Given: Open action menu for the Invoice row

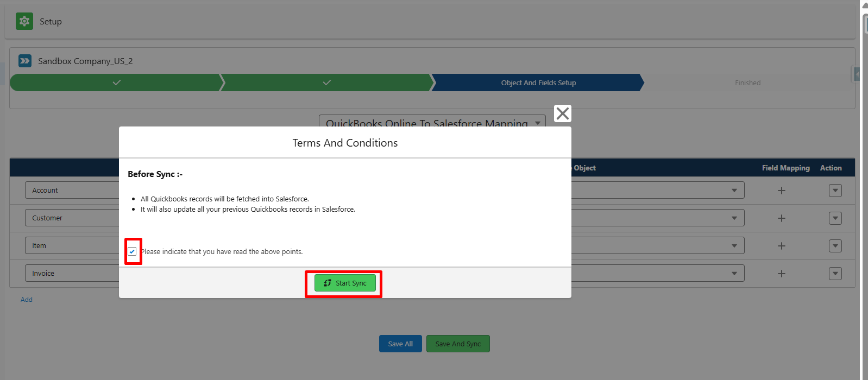Looking at the screenshot, I should point(835,274).
